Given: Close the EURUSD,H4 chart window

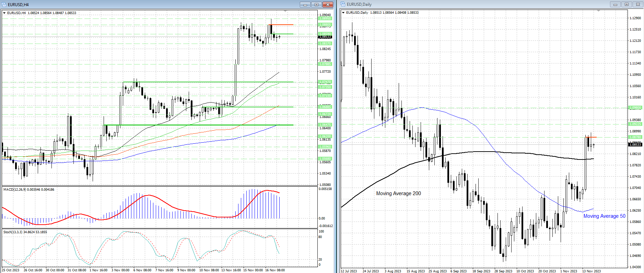Looking at the screenshot, I should [x=328, y=4].
